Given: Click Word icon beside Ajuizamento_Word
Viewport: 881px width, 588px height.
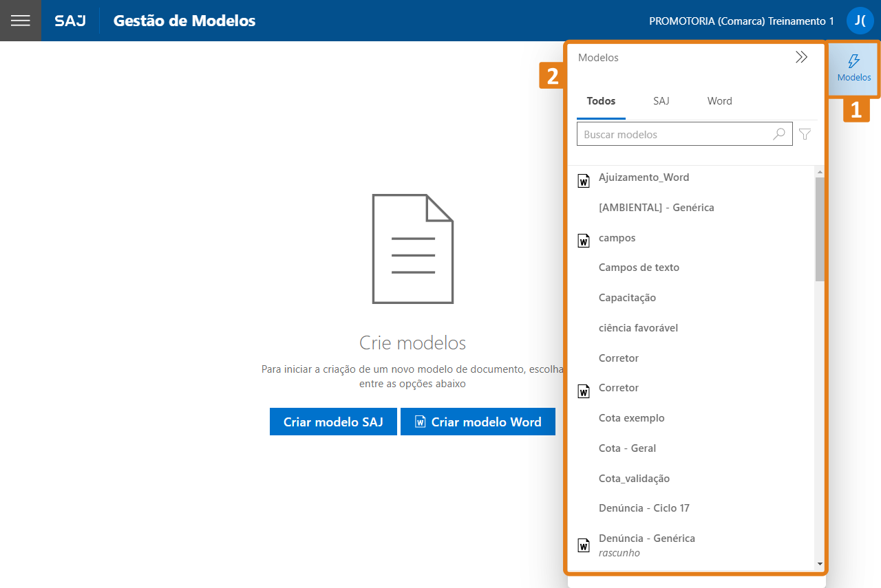Looking at the screenshot, I should [x=584, y=181].
